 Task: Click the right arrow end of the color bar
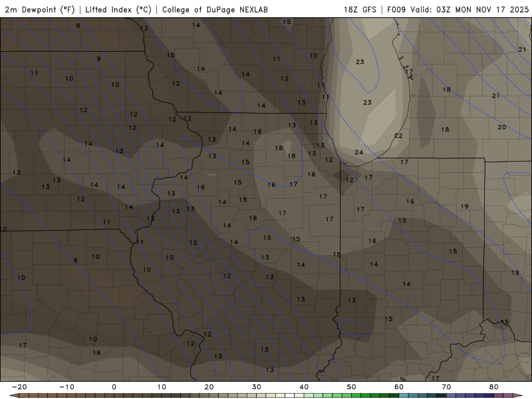(x=519, y=396)
